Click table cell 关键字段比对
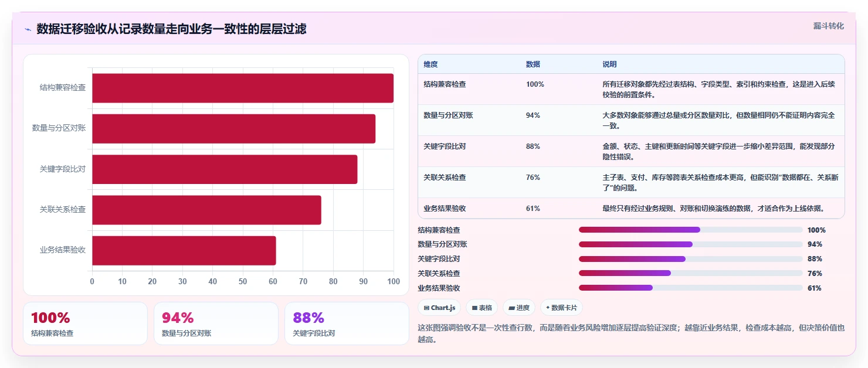 [x=445, y=146]
